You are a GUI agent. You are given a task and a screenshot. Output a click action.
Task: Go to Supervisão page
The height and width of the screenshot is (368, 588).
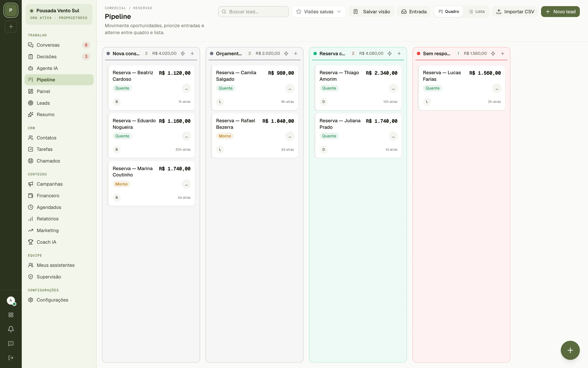point(59,277)
